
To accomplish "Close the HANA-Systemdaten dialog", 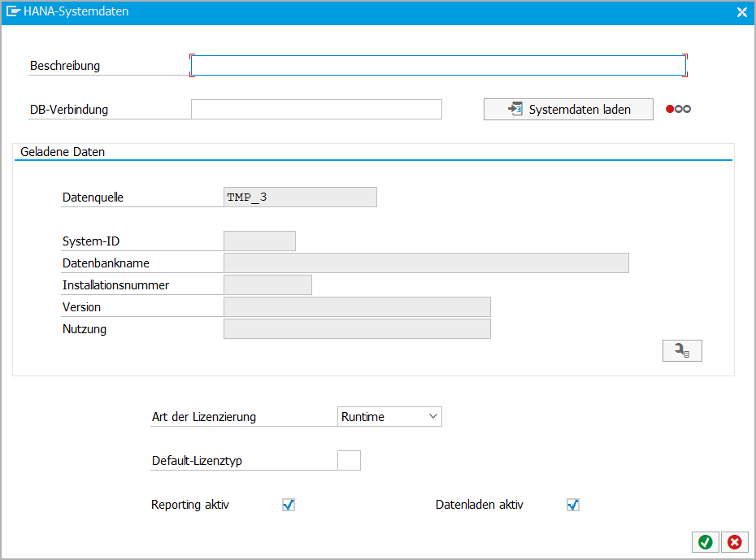I will [742, 12].
